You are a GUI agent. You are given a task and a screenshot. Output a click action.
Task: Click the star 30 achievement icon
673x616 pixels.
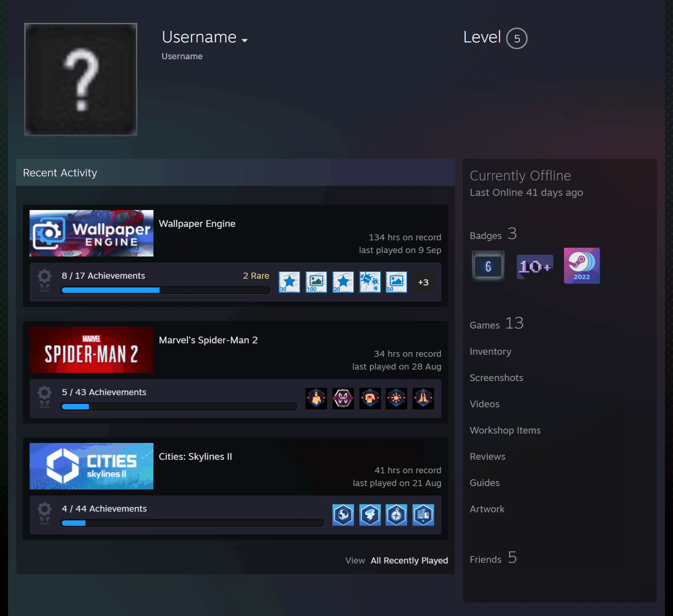(289, 282)
